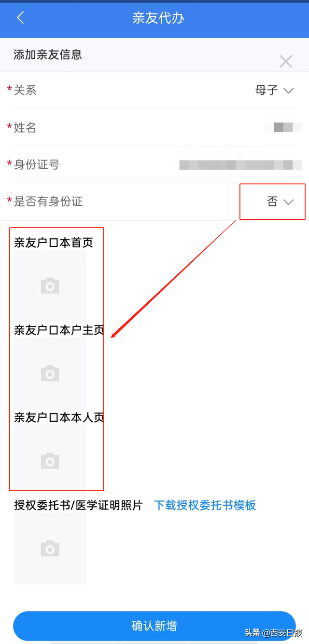The height and width of the screenshot is (644, 309).
Task: Tap the 添加亲友信息 section header
Action: pyautogui.click(x=48, y=54)
